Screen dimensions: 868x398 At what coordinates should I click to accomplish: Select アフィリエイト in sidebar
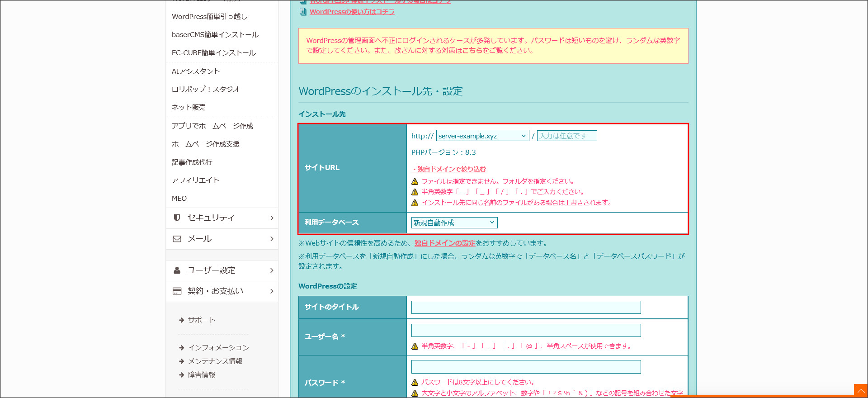(x=195, y=180)
